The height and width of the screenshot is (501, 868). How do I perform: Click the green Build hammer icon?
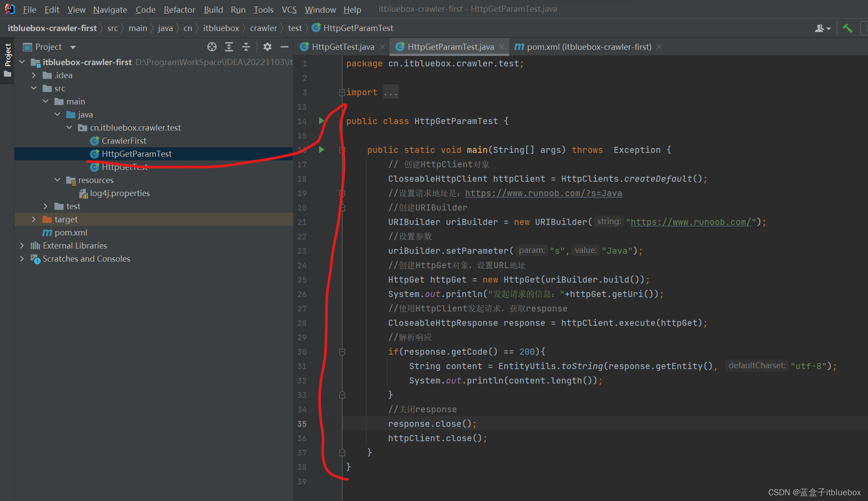tap(847, 28)
